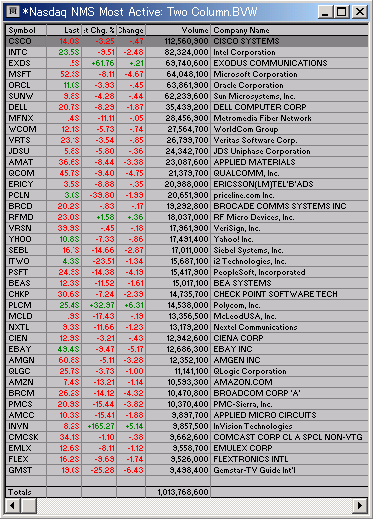Click the window system menu icon

13,12
